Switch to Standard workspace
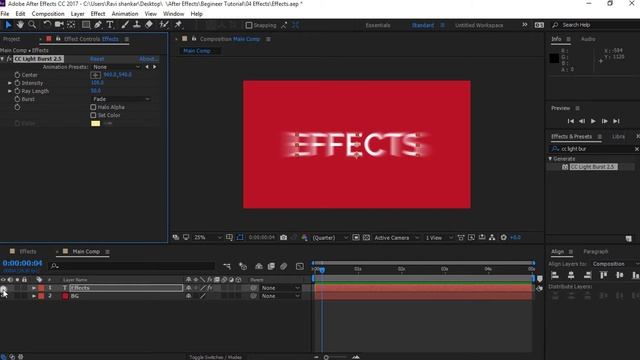 pos(423,25)
